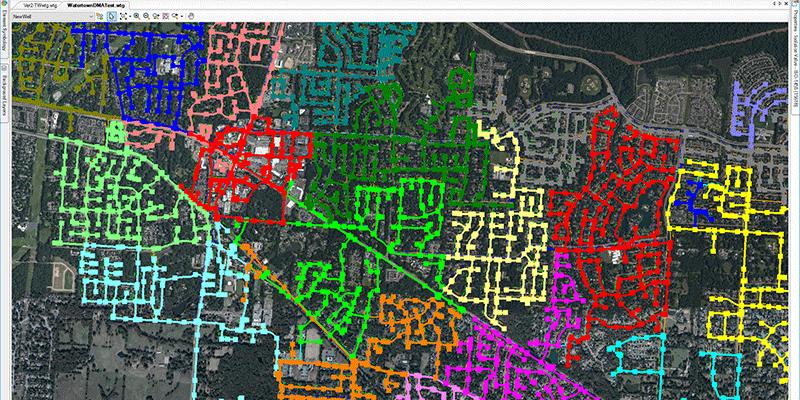Screen dimensions: 800x400
Task: Expand the zoom previous dropdown arrow
Action: coord(182,17)
